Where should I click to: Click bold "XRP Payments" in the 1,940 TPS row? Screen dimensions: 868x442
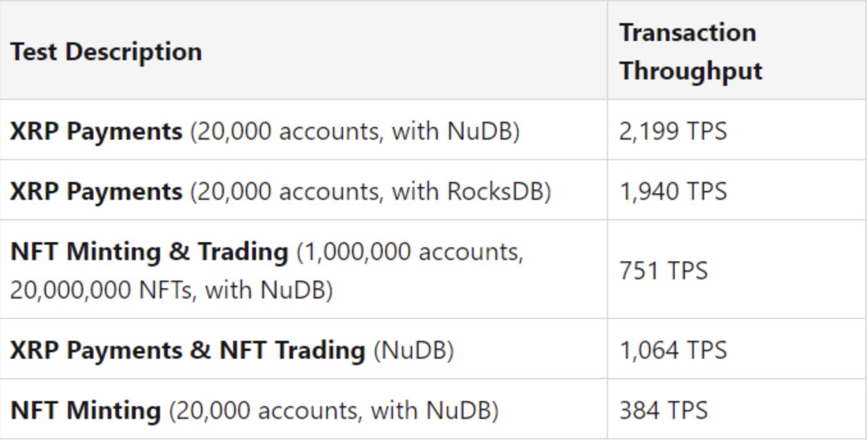pos(96,191)
